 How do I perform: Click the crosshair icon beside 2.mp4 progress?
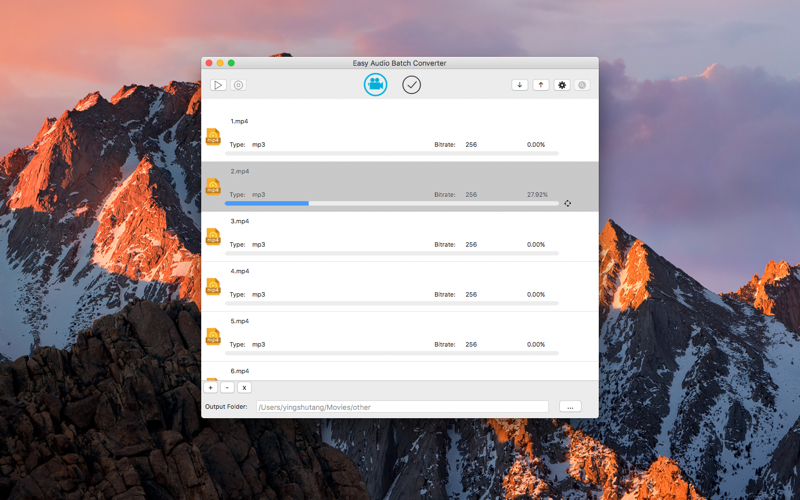coord(567,204)
